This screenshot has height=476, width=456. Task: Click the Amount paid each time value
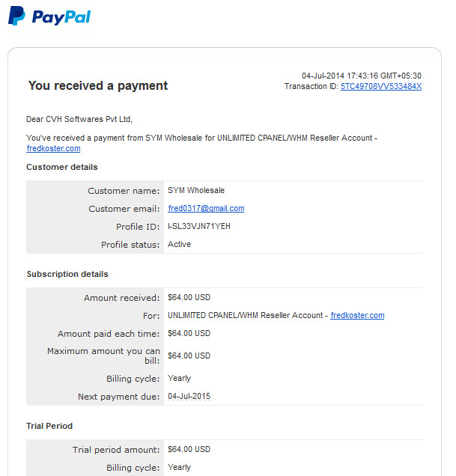189,333
